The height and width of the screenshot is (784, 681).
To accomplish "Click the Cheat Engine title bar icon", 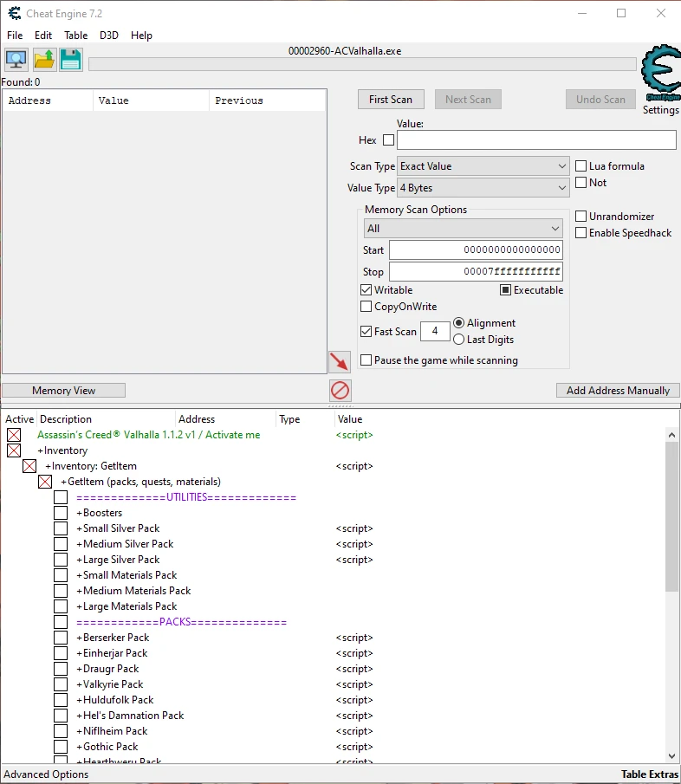I will tap(14, 14).
